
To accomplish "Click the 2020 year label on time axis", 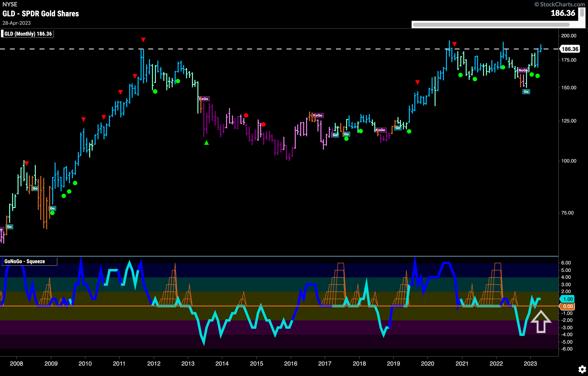I will coord(428,363).
